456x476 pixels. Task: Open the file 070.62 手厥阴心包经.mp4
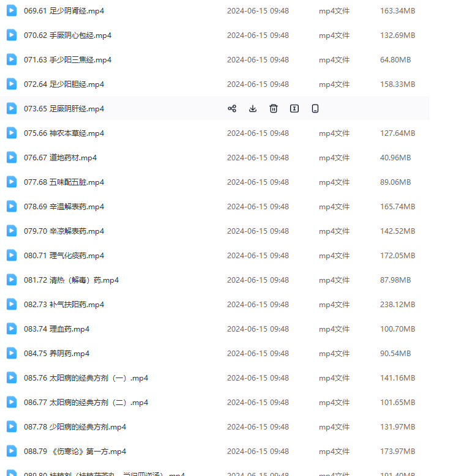click(67, 35)
